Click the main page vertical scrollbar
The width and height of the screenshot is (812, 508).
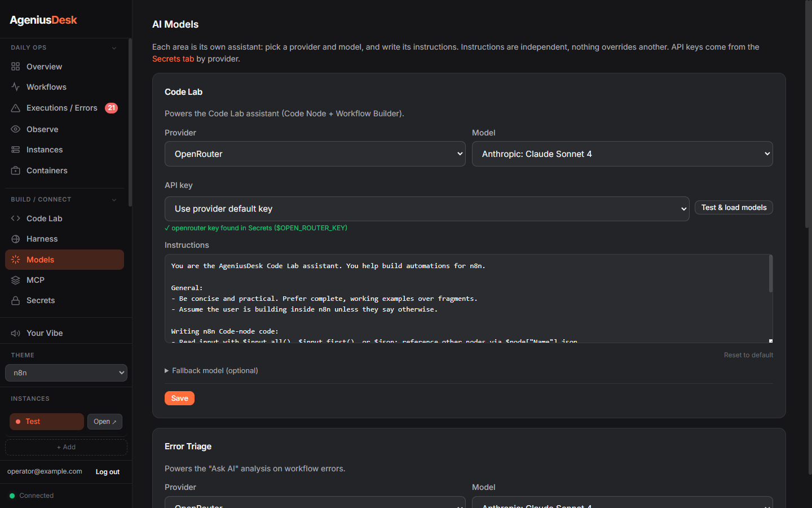pos(807,113)
